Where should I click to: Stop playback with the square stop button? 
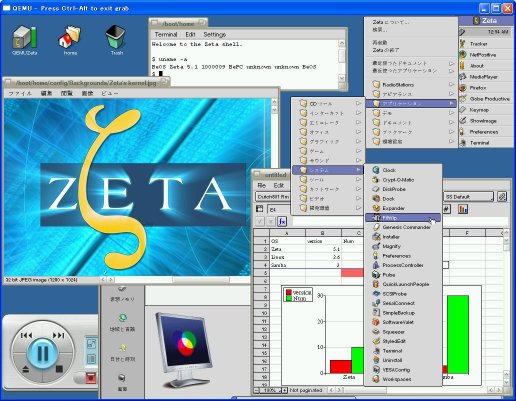pyautogui.click(x=59, y=369)
